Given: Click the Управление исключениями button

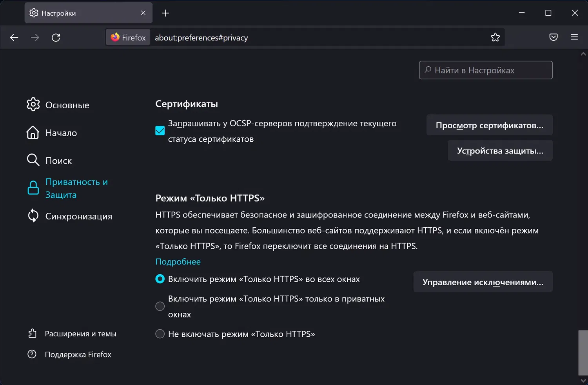Looking at the screenshot, I should (483, 282).
